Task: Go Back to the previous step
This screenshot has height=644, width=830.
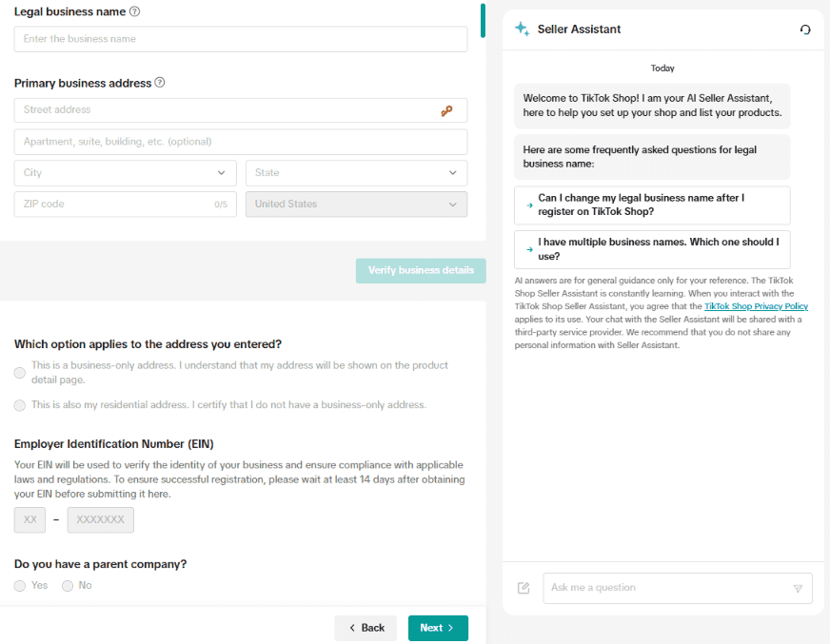Action: 366,628
